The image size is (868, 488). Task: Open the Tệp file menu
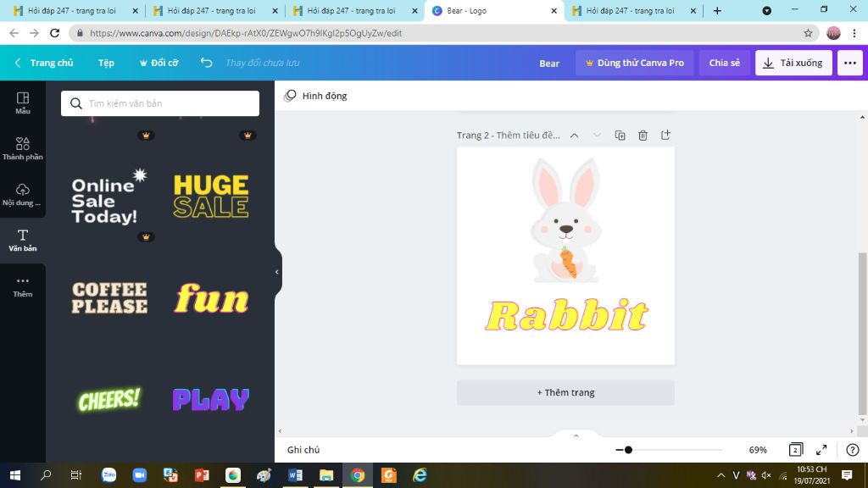[106, 63]
